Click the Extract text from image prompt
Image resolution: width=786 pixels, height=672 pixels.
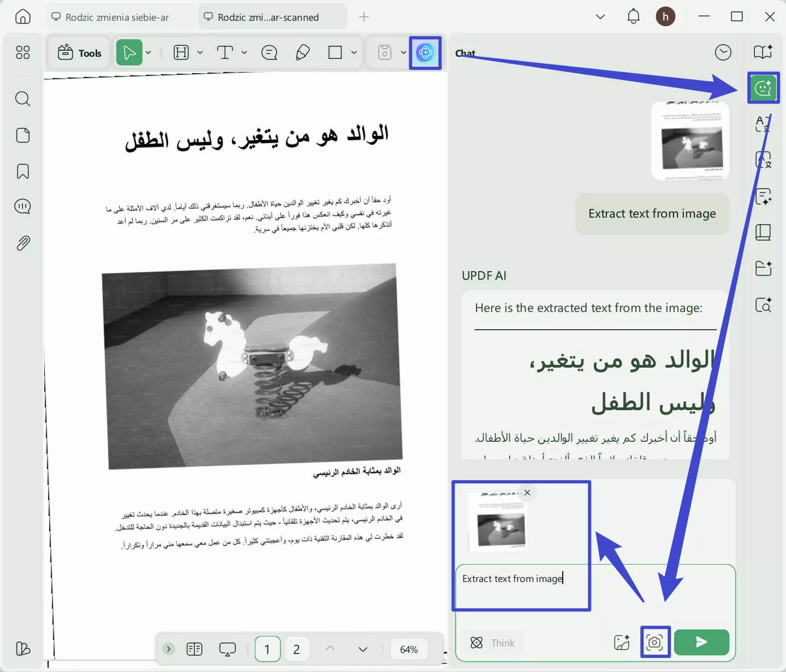tap(652, 214)
